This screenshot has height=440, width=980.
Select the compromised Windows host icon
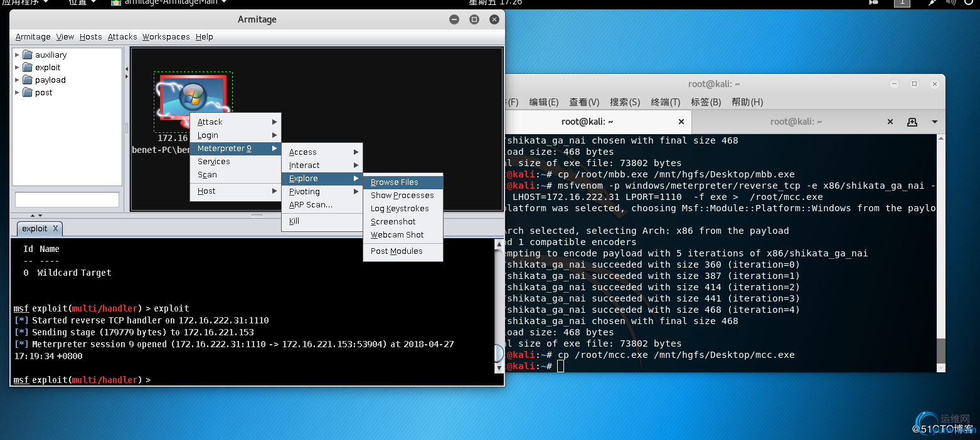pos(193,97)
